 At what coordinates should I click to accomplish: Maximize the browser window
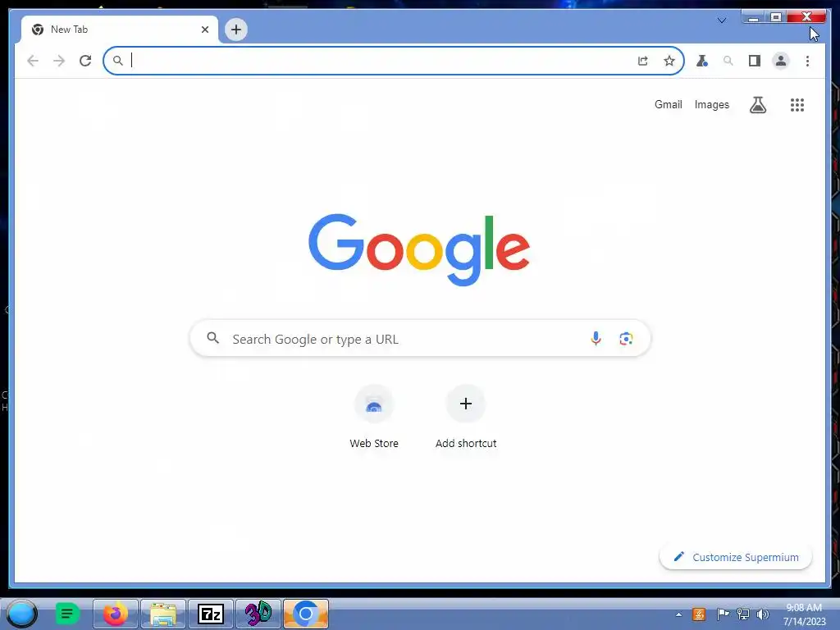(x=775, y=17)
